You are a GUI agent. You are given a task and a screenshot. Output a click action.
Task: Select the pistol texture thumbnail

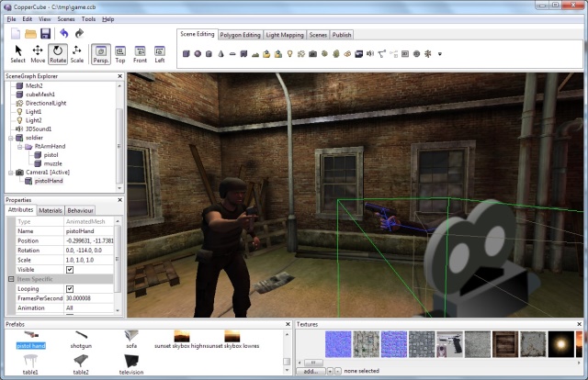pos(449,344)
